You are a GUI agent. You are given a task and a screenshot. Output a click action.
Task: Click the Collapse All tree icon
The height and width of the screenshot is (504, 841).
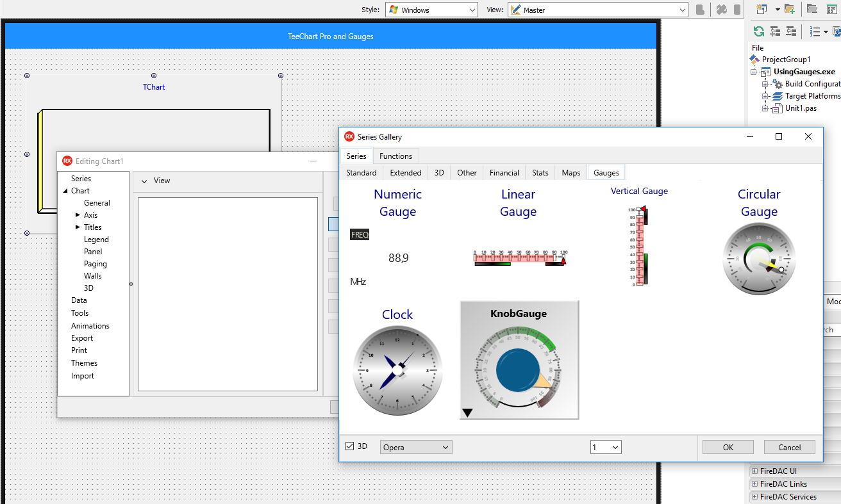(791, 31)
